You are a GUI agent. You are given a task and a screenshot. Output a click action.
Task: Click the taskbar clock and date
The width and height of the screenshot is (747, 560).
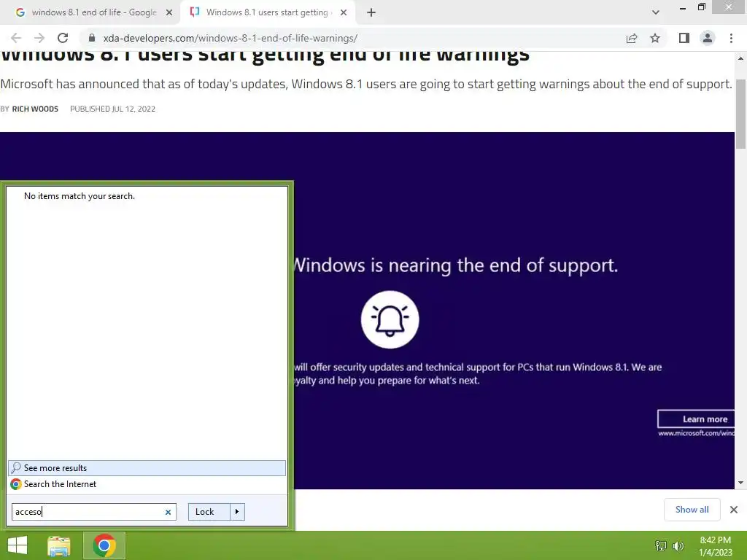point(716,546)
